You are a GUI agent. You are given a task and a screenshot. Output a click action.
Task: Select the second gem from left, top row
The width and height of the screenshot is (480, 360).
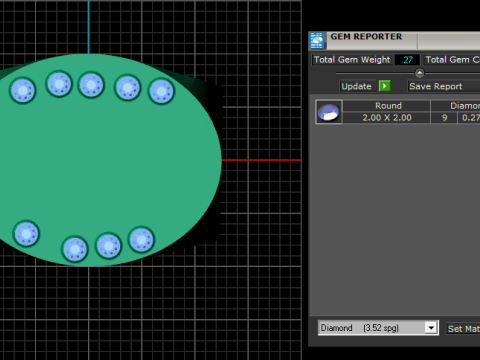click(59, 84)
